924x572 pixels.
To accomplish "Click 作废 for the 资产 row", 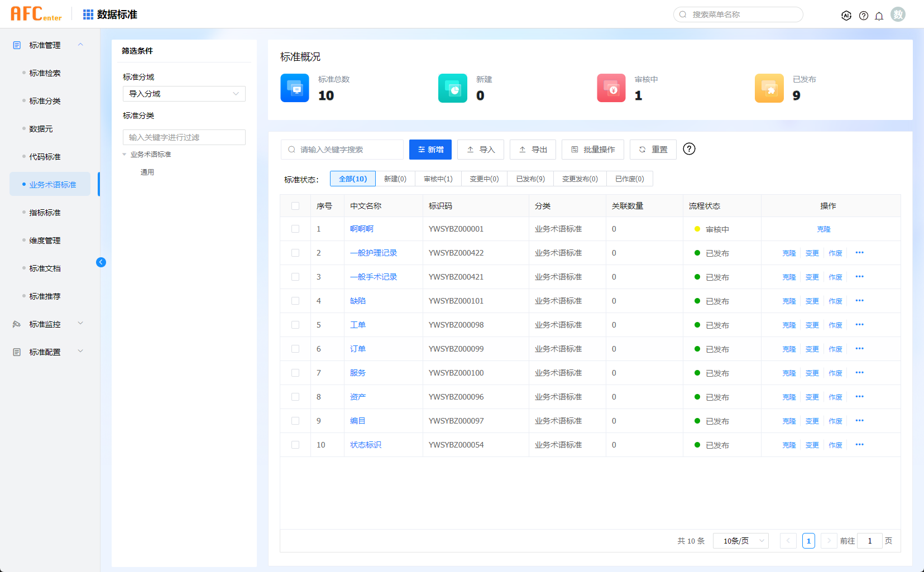I will point(836,397).
